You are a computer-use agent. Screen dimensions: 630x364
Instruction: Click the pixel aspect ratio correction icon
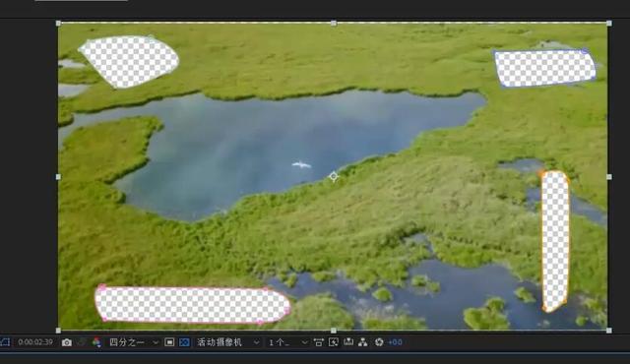pos(318,342)
